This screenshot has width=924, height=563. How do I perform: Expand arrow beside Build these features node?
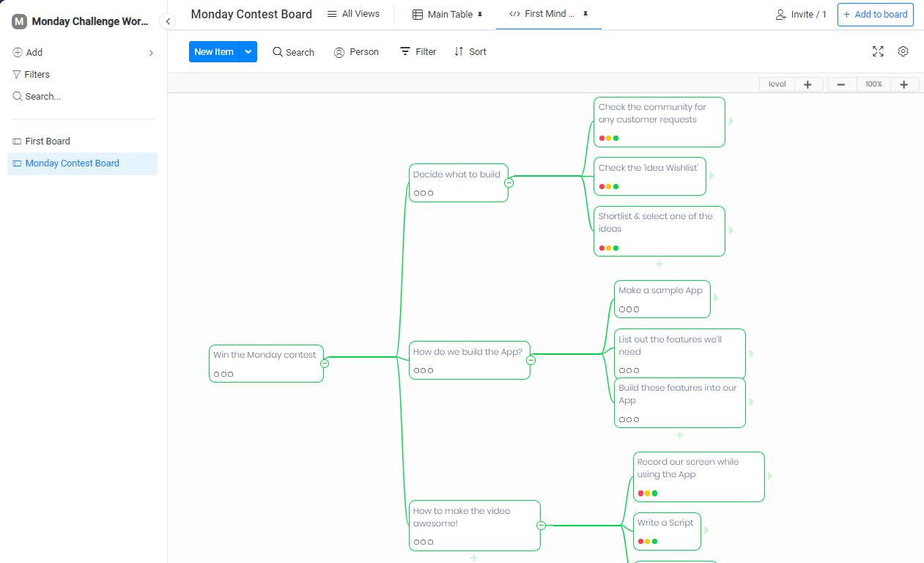click(752, 402)
